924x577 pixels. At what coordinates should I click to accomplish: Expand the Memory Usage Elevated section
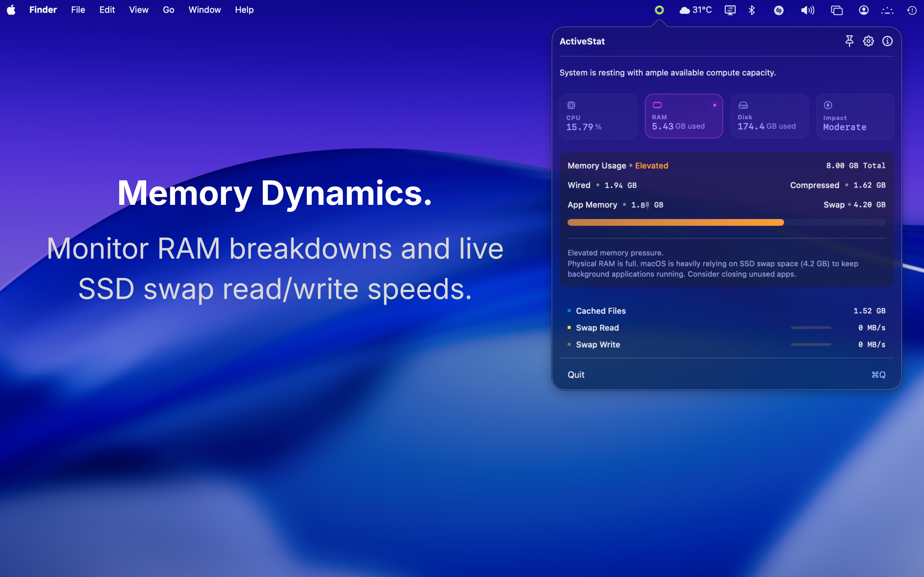click(x=618, y=166)
